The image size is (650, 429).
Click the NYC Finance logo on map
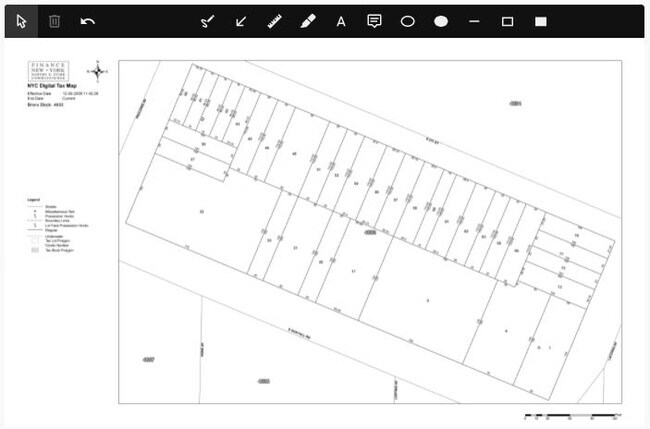coord(47,70)
